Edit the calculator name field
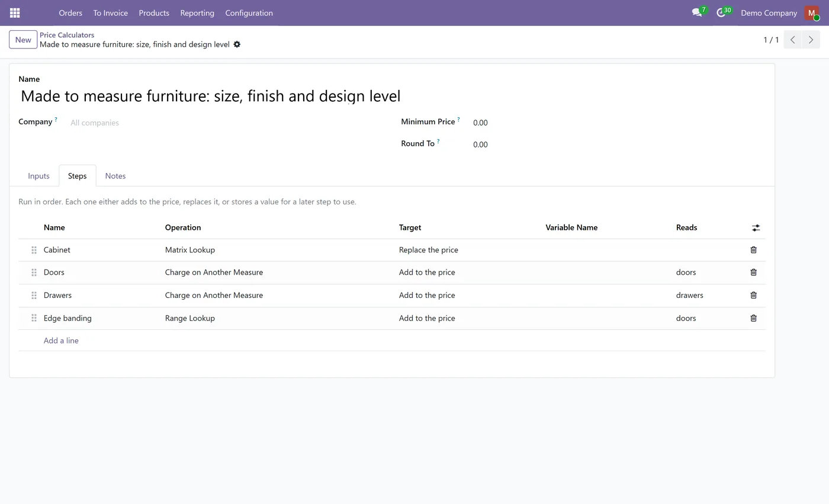Image resolution: width=829 pixels, height=504 pixels. [x=391, y=96]
